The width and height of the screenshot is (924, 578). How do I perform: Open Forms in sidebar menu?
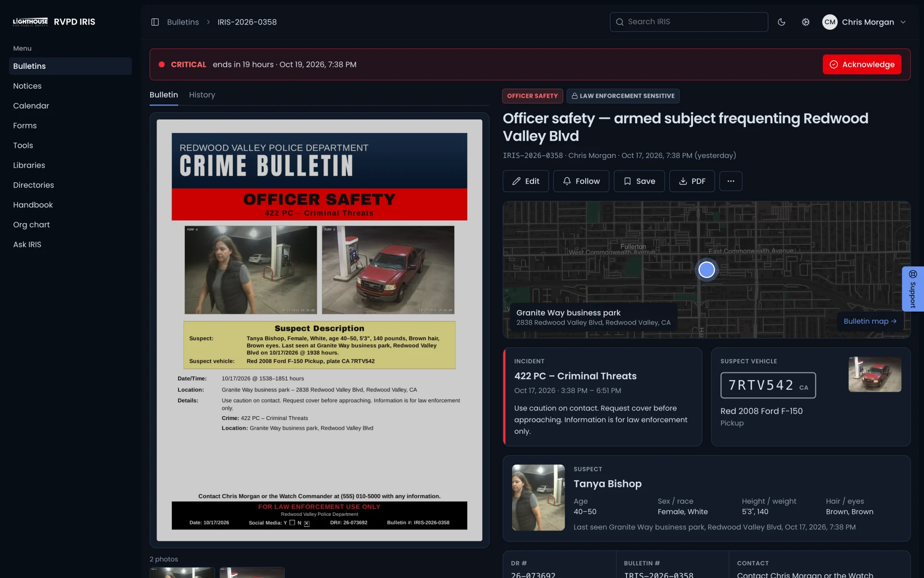[70, 125]
